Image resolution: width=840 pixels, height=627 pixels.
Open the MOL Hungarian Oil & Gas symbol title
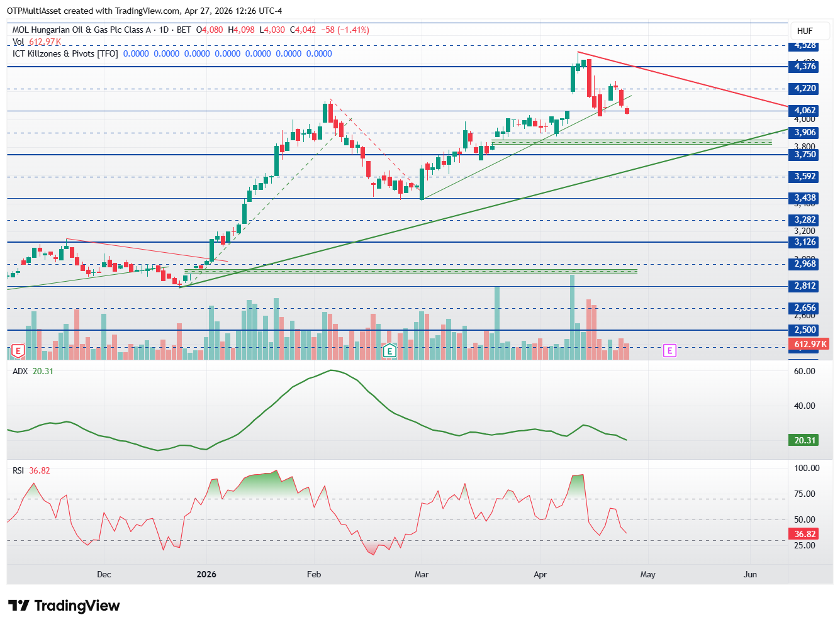pyautogui.click(x=82, y=30)
